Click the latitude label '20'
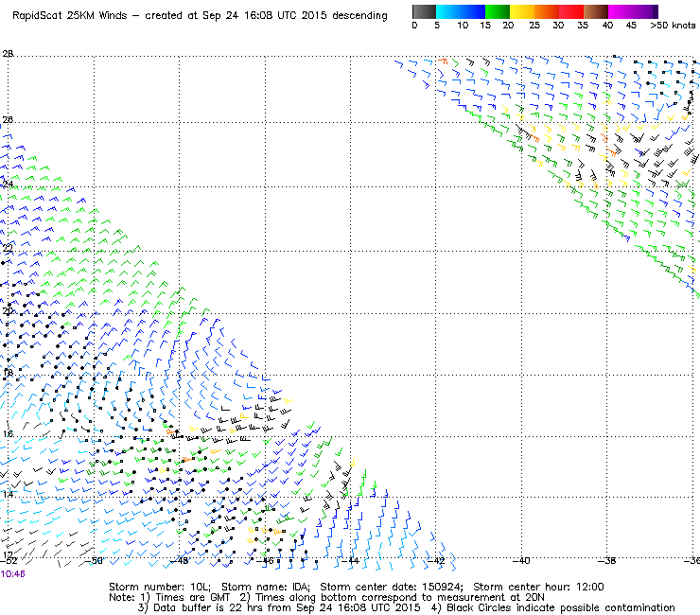This screenshot has height=615, width=700. [x=8, y=311]
